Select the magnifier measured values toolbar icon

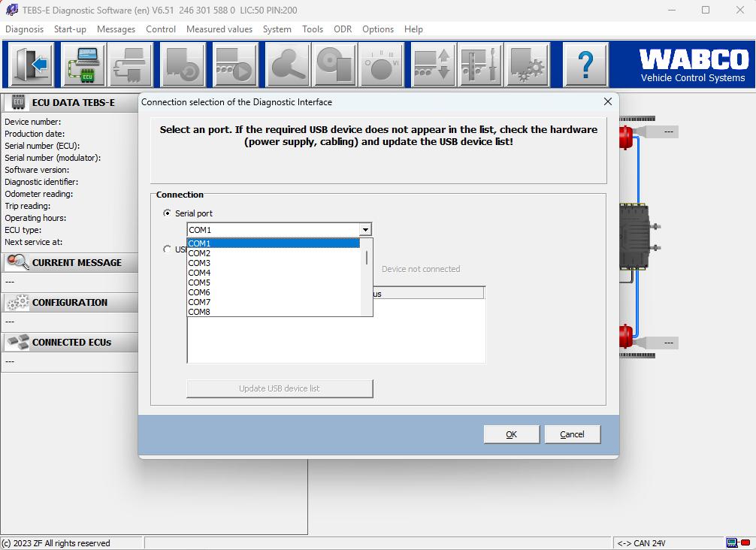288,64
